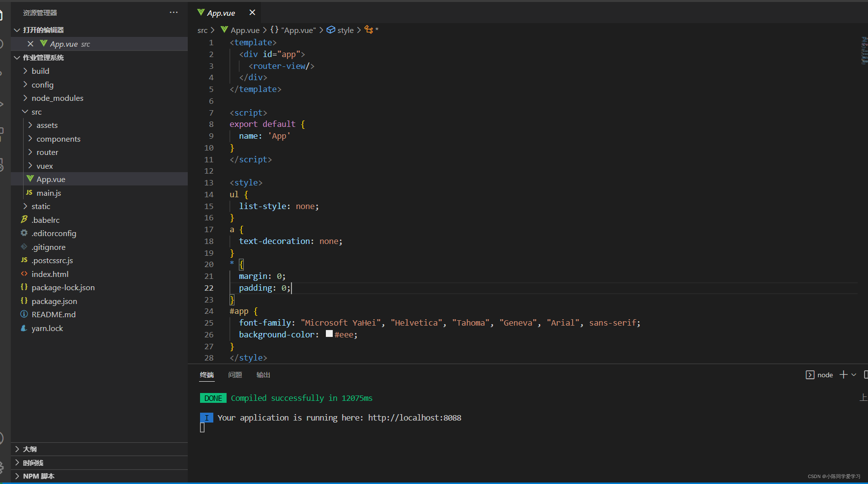The height and width of the screenshot is (484, 868).
Task: Switch to the 终端 terminal tab
Action: tap(207, 375)
